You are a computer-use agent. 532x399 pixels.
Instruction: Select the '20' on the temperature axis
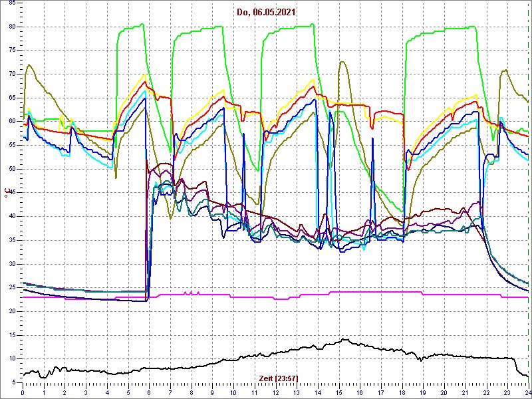(12, 311)
